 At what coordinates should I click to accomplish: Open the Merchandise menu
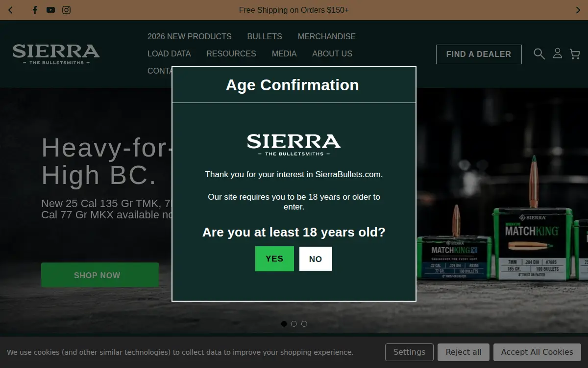(x=327, y=36)
